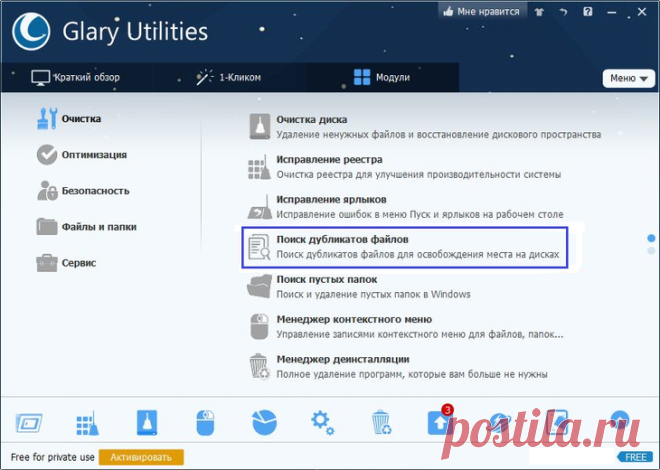Click the Empty Folders Finder icon

coord(259,287)
